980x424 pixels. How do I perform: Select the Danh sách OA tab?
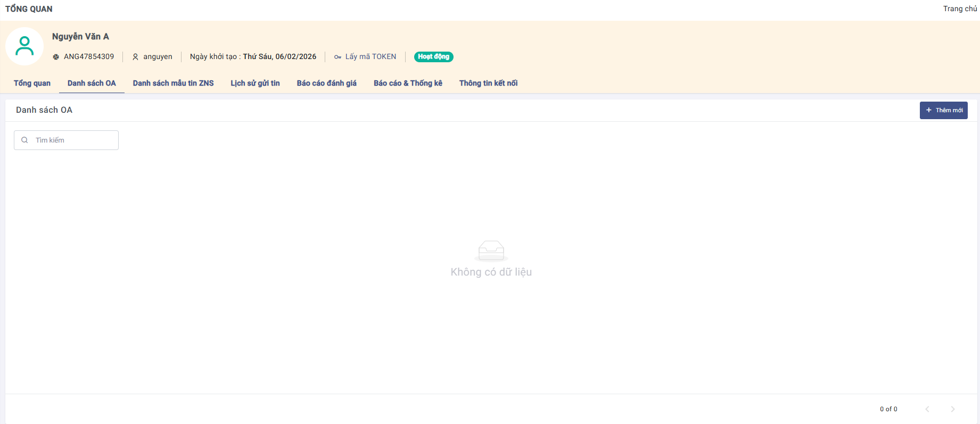[92, 83]
